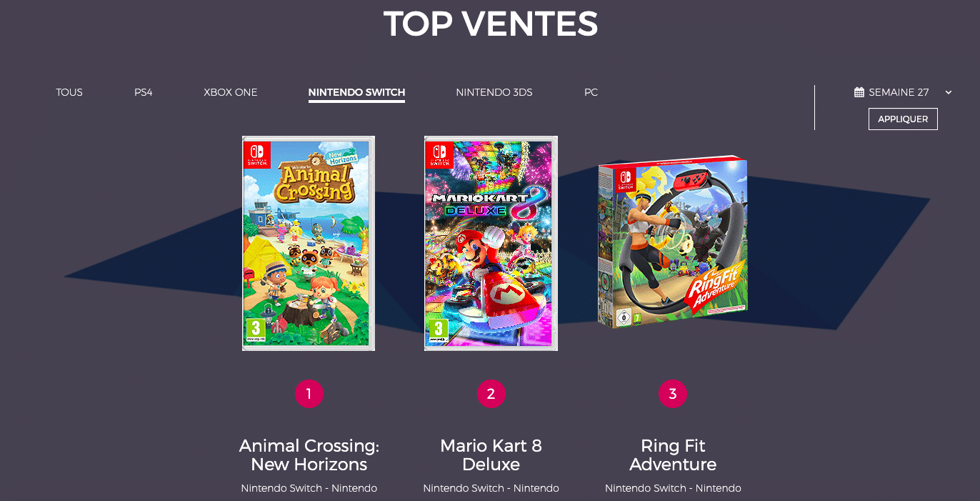This screenshot has width=980, height=501.
Task: Click the calendar icon beside Semaine 27
Action: click(x=859, y=92)
